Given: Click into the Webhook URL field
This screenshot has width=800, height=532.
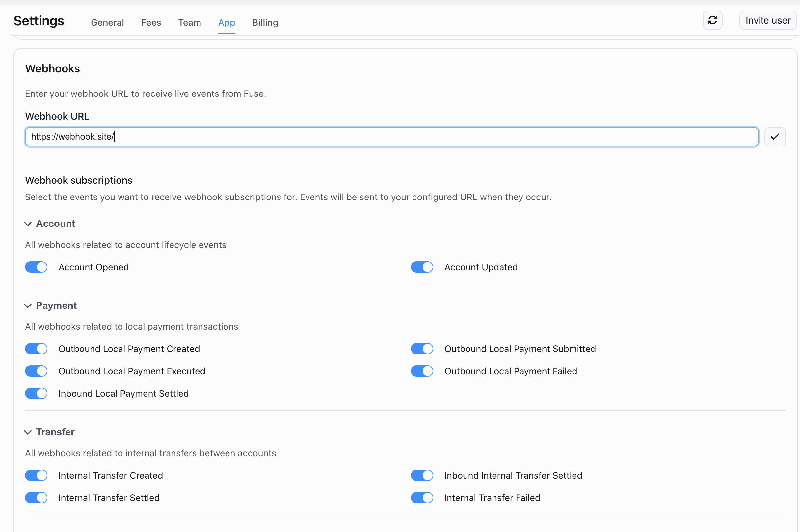Looking at the screenshot, I should point(391,137).
